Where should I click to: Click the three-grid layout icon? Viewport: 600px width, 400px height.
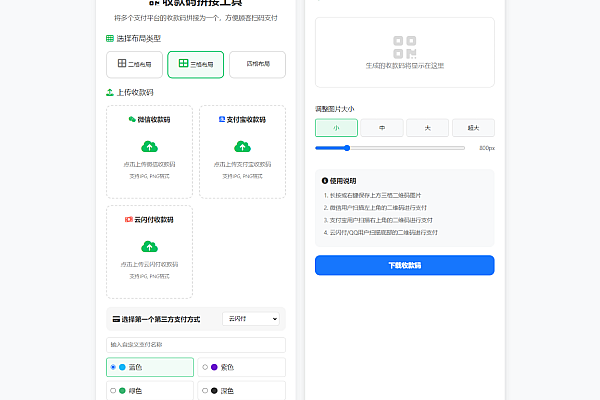(183, 63)
